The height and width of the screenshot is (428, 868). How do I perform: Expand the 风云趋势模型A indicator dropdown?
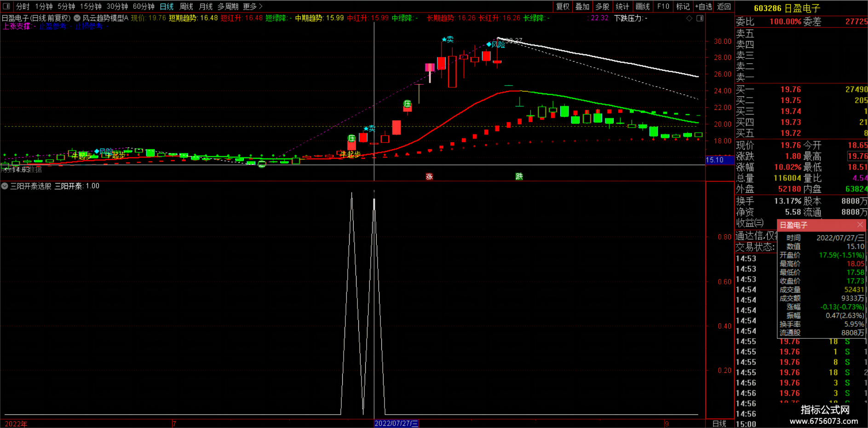click(x=77, y=18)
